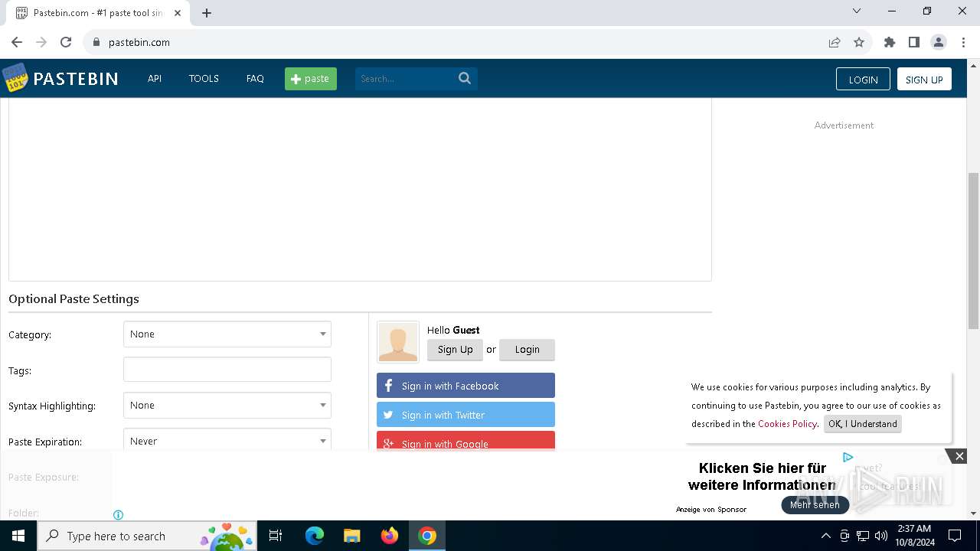
Task: Click the Sign Up button beside Guest
Action: click(x=456, y=350)
